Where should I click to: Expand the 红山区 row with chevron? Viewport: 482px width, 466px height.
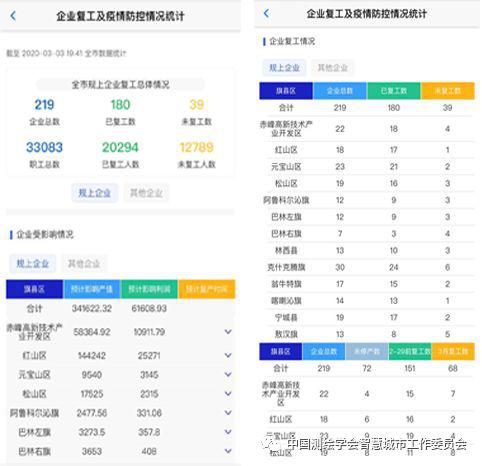[x=228, y=355]
